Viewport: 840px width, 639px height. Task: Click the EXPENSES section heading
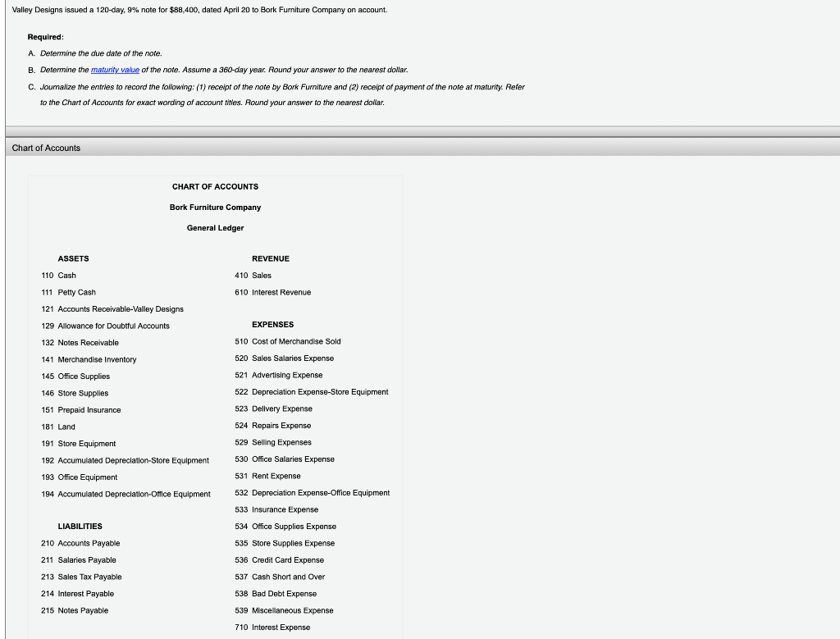pyautogui.click(x=272, y=324)
